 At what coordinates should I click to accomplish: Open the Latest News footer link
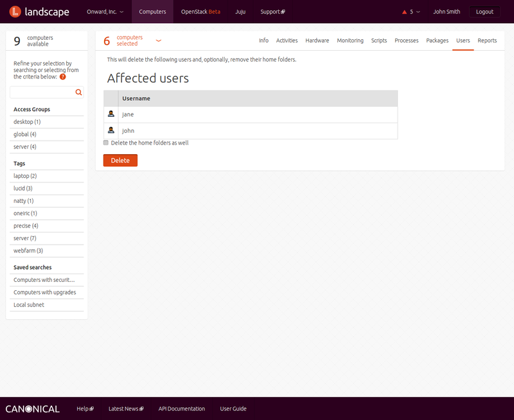click(125, 408)
